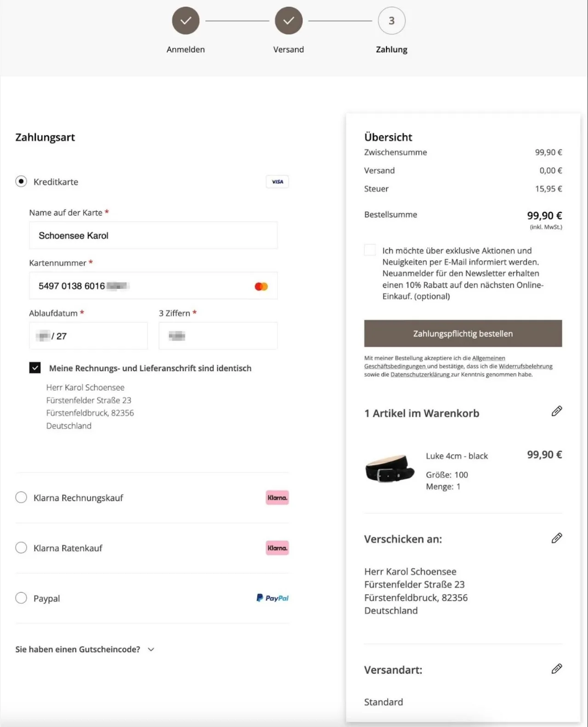Click the PayPal logo
The width and height of the screenshot is (588, 727).
(x=272, y=598)
